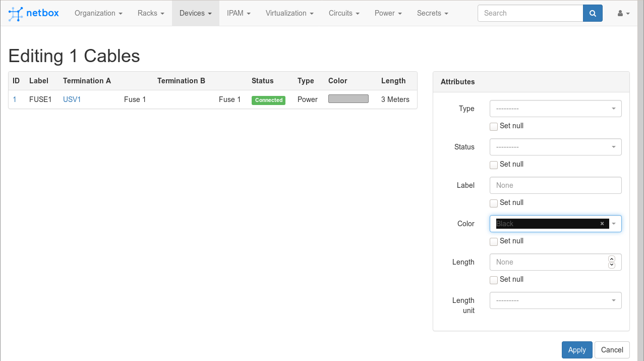Screen dimensions: 644x361
Task: Decrease Length with stepper down arrow
Action: click(x=612, y=265)
